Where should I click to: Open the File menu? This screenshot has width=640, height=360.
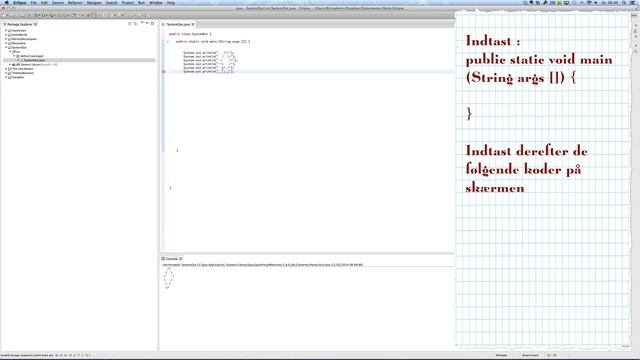pyautogui.click(x=33, y=2)
